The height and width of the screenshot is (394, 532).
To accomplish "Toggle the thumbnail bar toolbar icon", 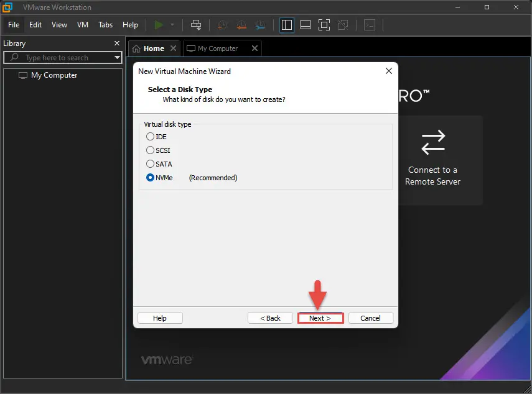I will pyautogui.click(x=306, y=25).
